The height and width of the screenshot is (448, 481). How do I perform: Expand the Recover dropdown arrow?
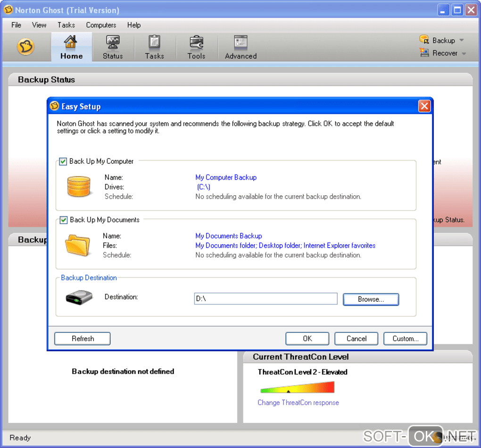[464, 53]
